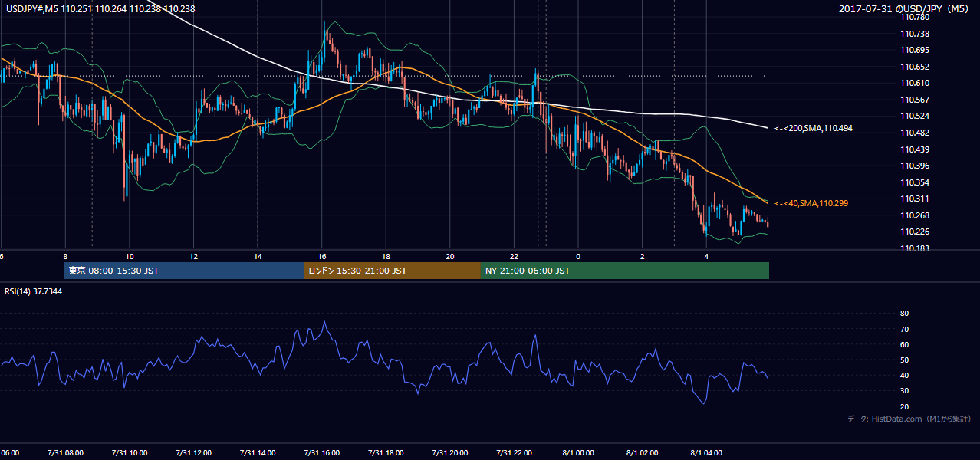Click hour label 14 below the price chart
The width and height of the screenshot is (980, 460).
[x=258, y=256]
